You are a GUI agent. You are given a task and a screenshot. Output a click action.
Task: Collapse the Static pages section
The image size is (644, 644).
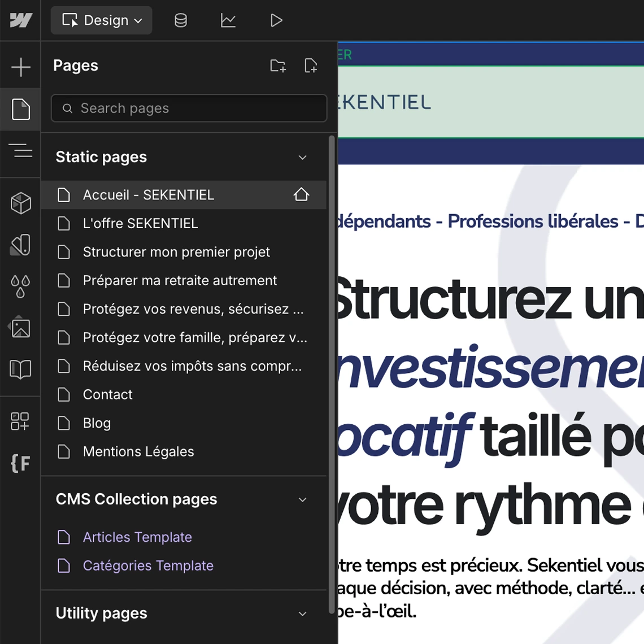click(303, 157)
